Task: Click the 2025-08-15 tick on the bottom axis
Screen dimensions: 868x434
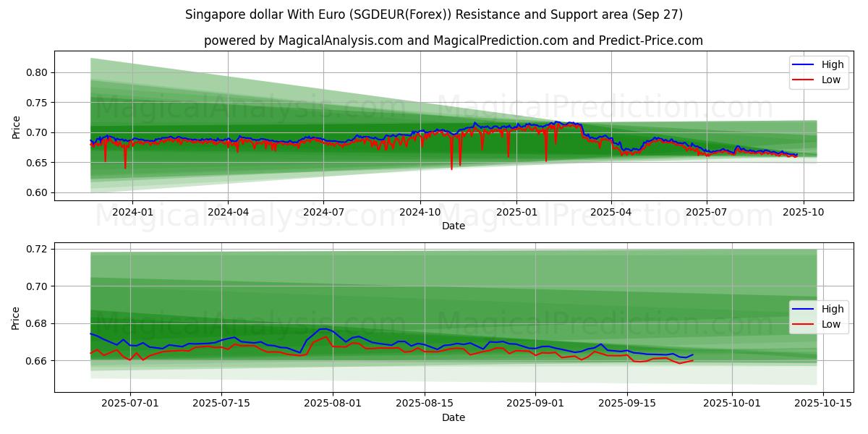Action: [423, 404]
